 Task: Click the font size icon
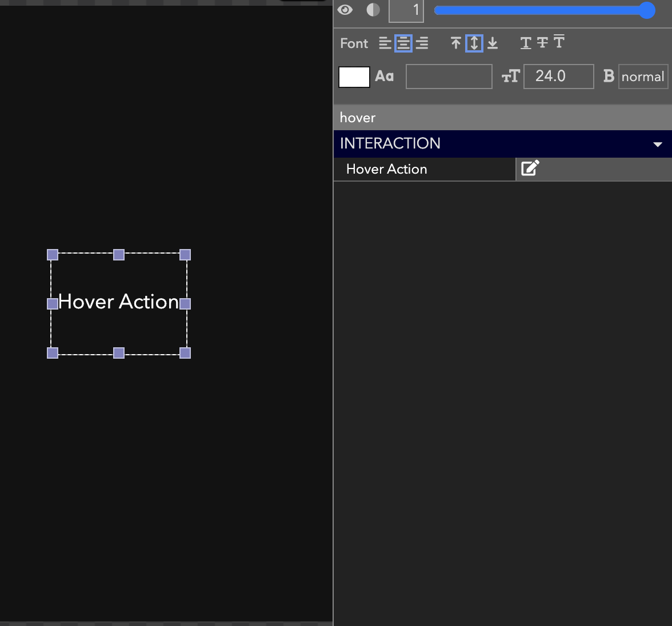click(511, 77)
